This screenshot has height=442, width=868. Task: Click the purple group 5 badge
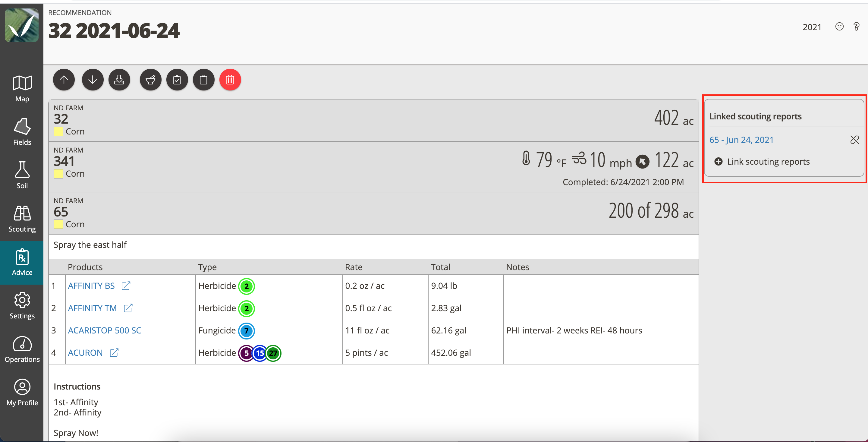coord(247,353)
